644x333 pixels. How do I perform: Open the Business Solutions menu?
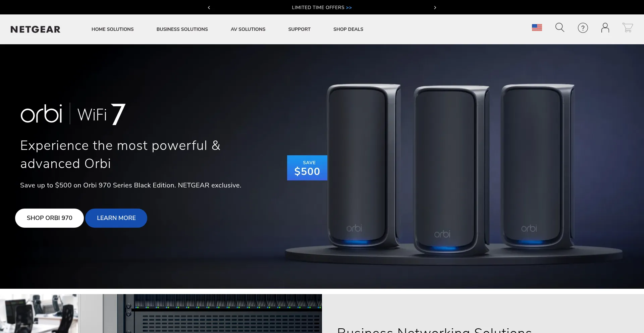(182, 29)
